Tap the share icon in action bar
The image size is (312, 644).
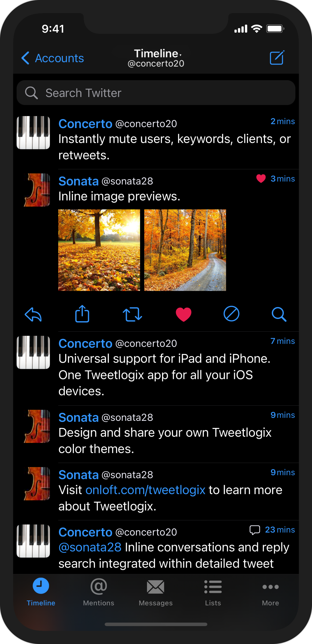coord(82,313)
